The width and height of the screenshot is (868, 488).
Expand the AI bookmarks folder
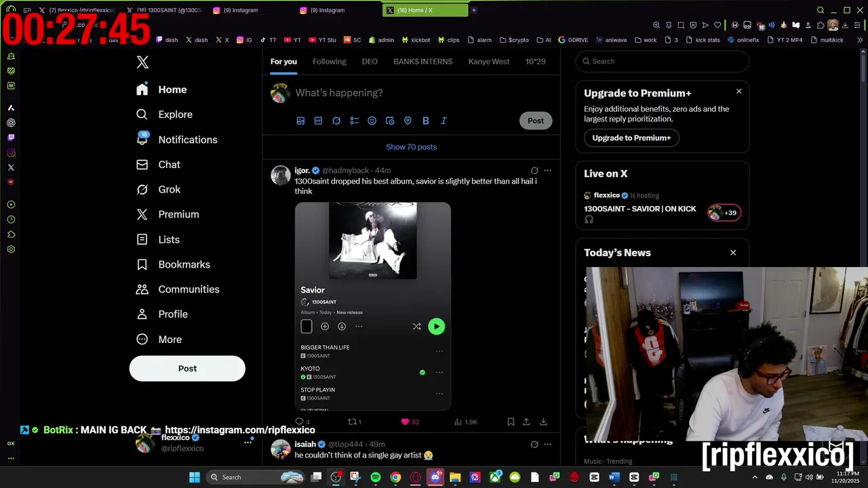tap(544, 40)
